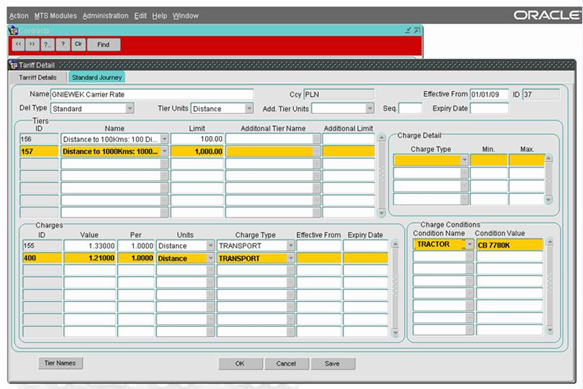Click the Tariff Detail window icon

click(x=14, y=65)
